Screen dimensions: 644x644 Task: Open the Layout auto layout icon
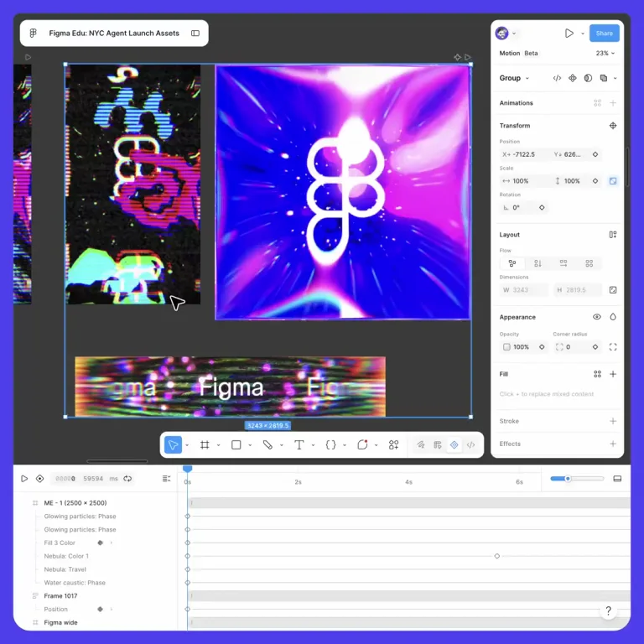(613, 235)
